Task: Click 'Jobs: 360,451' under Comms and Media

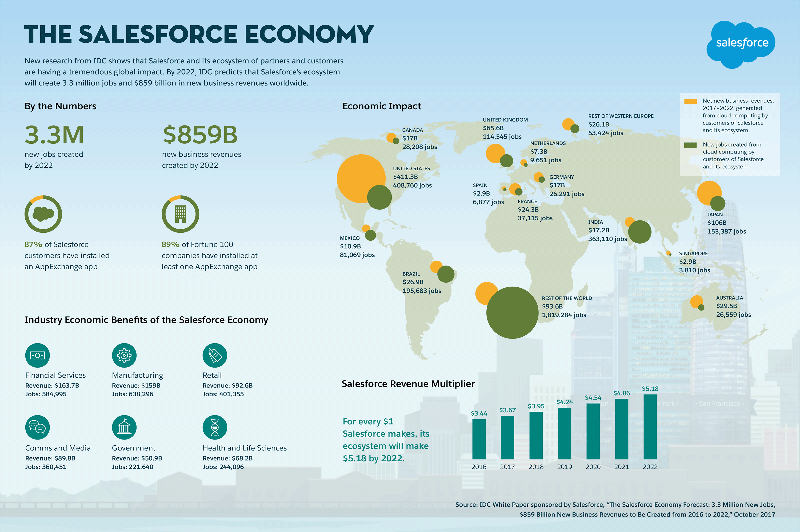Action: (x=46, y=467)
